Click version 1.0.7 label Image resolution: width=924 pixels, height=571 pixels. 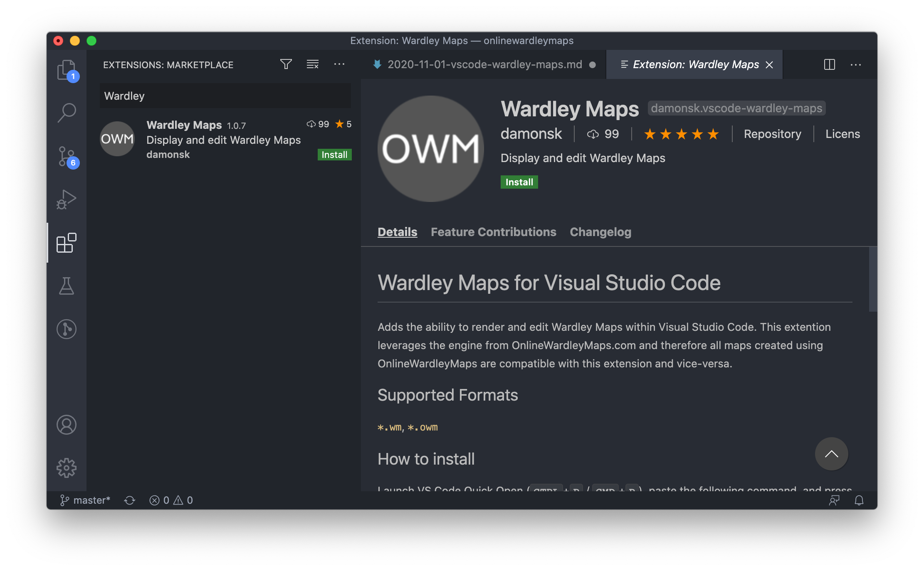(x=236, y=126)
